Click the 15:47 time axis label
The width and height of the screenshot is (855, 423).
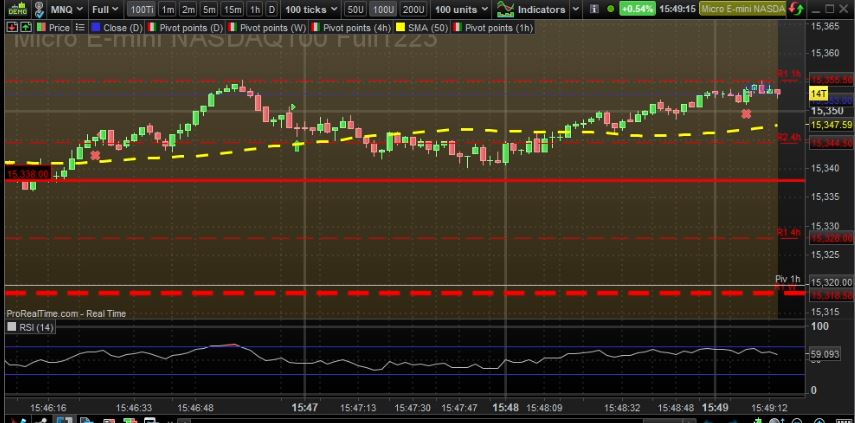[305, 407]
